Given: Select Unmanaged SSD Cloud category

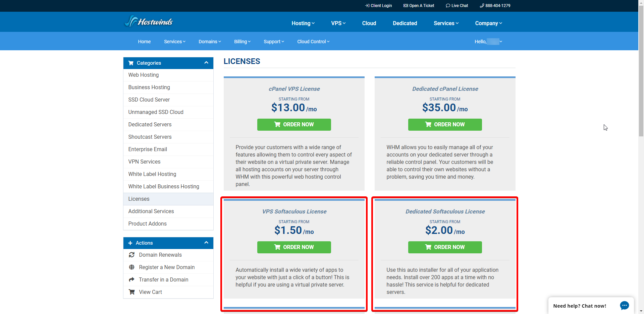Looking at the screenshot, I should coord(168,112).
